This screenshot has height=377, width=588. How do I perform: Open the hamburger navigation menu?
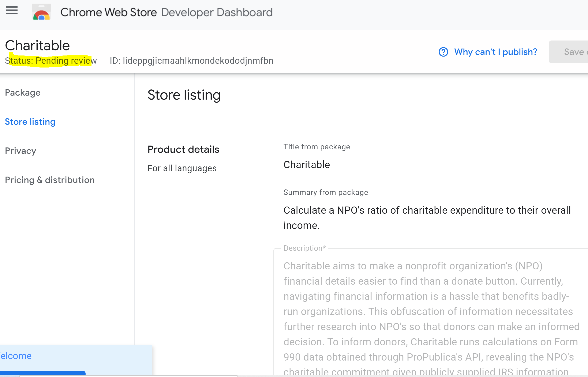(x=12, y=10)
